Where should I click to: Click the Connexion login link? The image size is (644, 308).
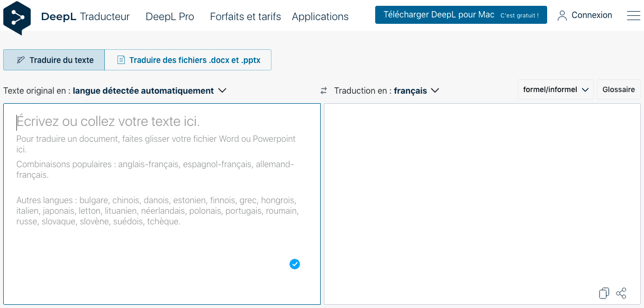click(x=585, y=15)
